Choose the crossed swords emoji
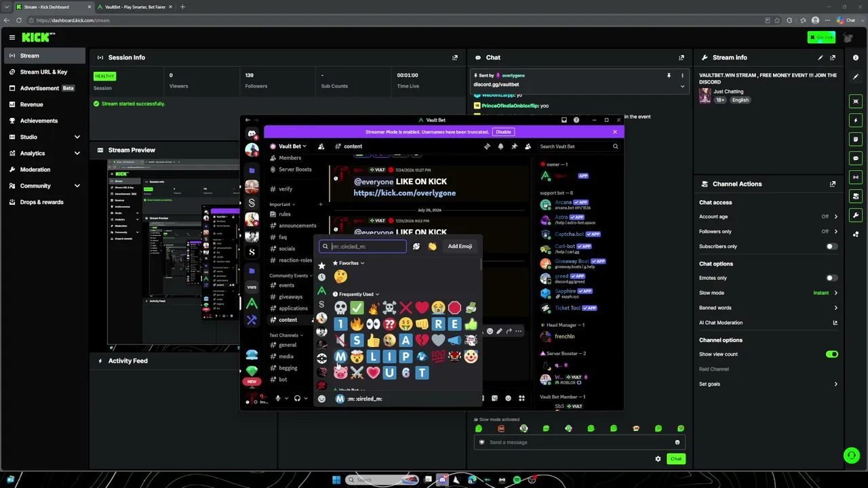Image resolution: width=868 pixels, height=488 pixels. pos(357,373)
